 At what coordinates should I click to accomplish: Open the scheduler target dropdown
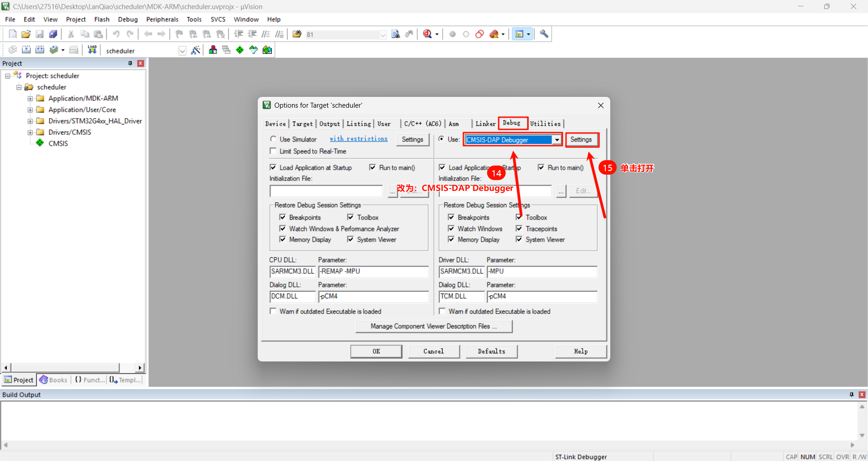pyautogui.click(x=182, y=51)
